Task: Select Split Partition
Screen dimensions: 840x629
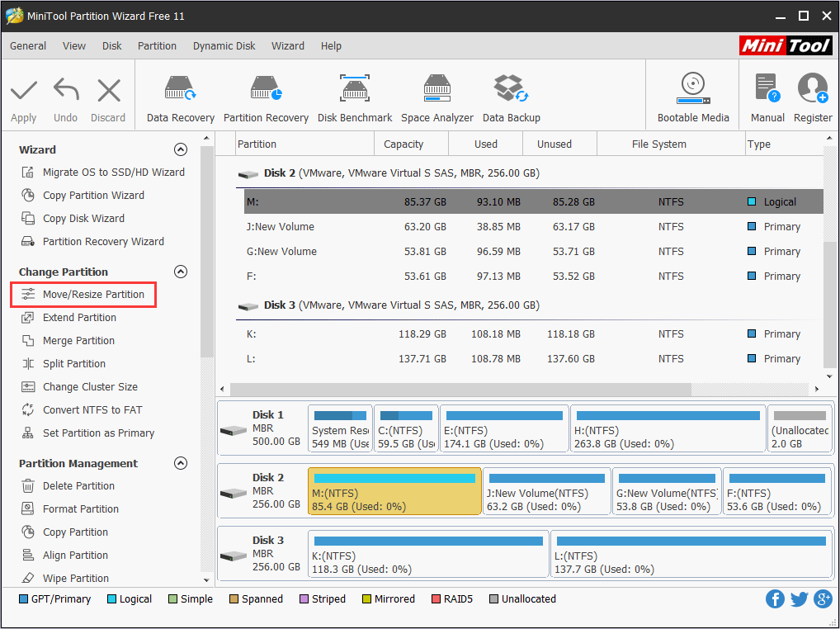Action: point(63,363)
